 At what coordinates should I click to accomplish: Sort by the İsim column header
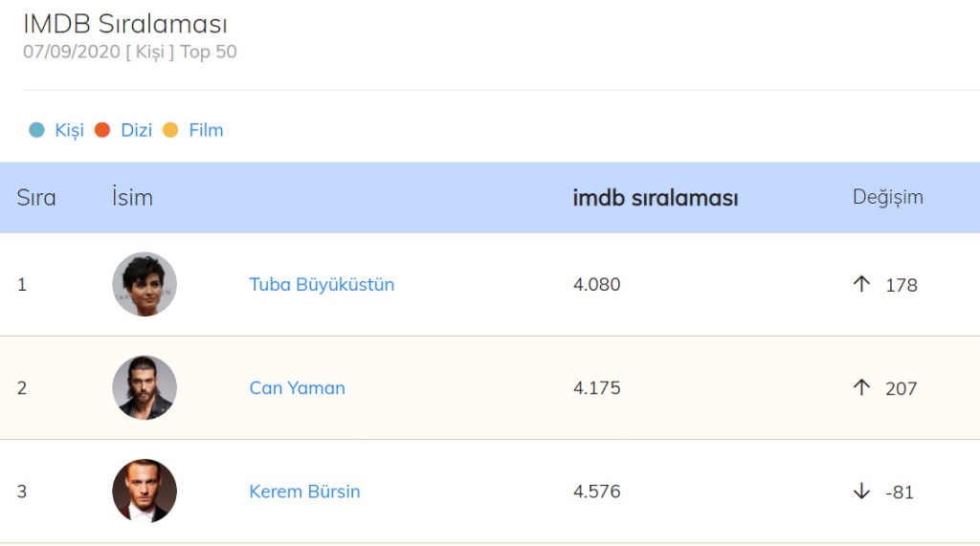[x=132, y=198]
